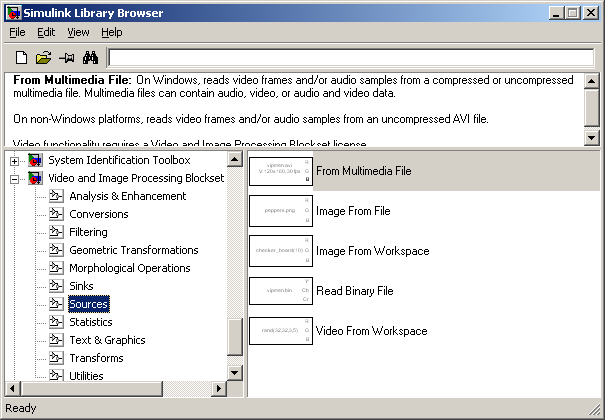The image size is (605, 420).
Task: Minimize the Simulink Library Browser window
Action: pos(556,13)
